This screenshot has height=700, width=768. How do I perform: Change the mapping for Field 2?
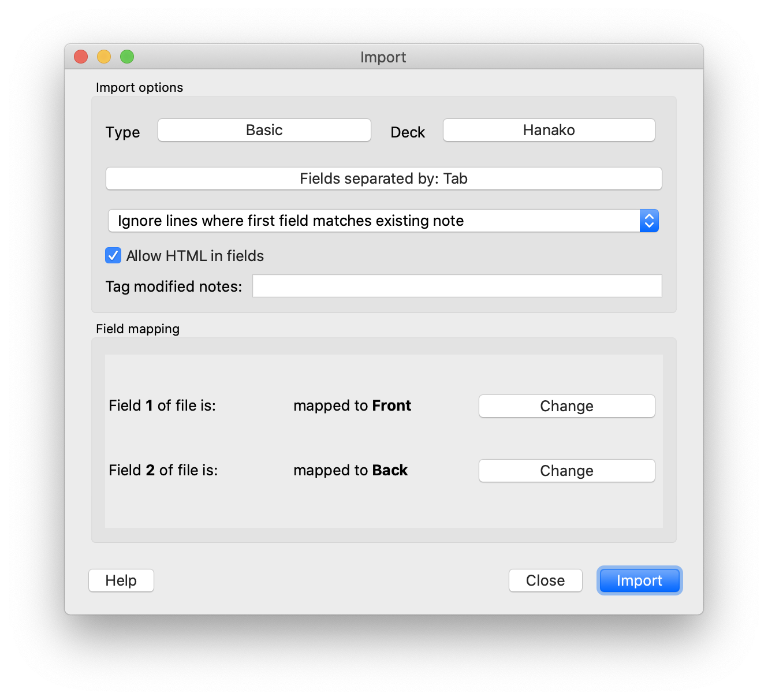point(567,471)
